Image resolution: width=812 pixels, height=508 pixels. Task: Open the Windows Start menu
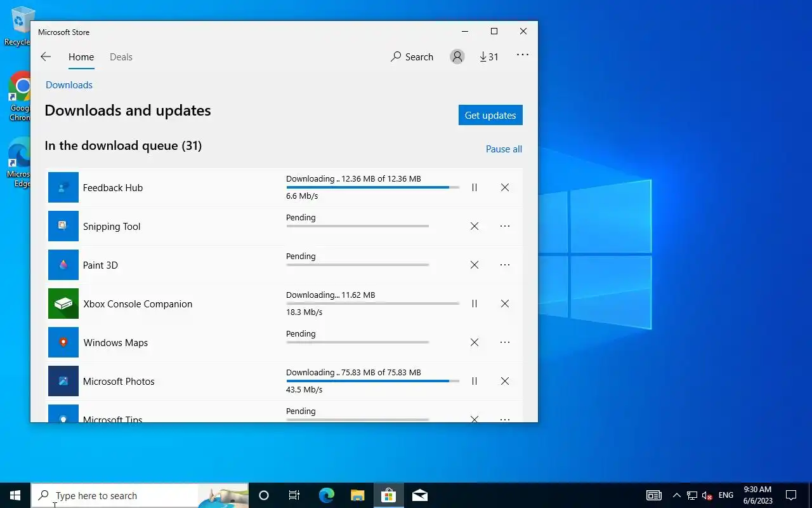pos(15,495)
